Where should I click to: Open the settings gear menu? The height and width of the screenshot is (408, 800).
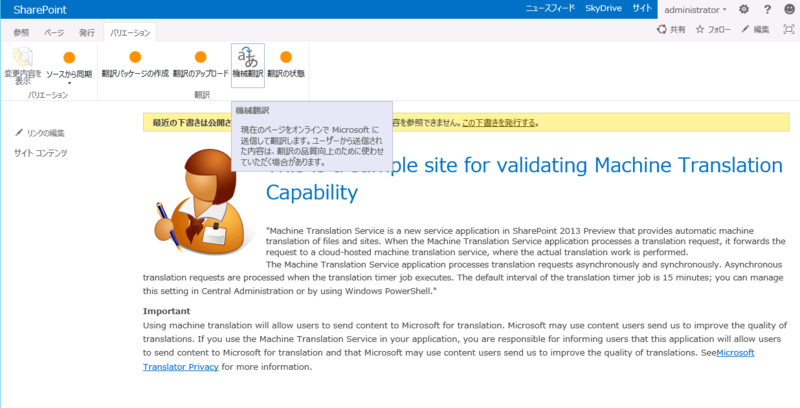(x=744, y=9)
